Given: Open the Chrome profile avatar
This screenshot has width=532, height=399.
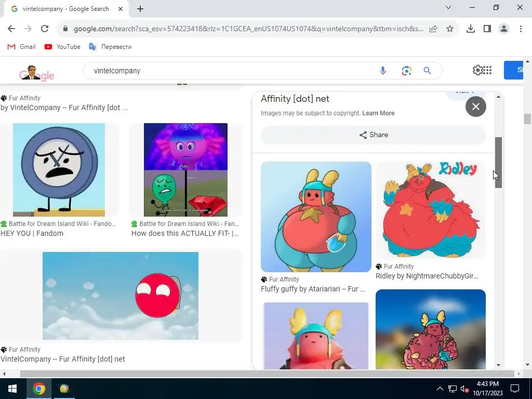Looking at the screenshot, I should coord(504,29).
